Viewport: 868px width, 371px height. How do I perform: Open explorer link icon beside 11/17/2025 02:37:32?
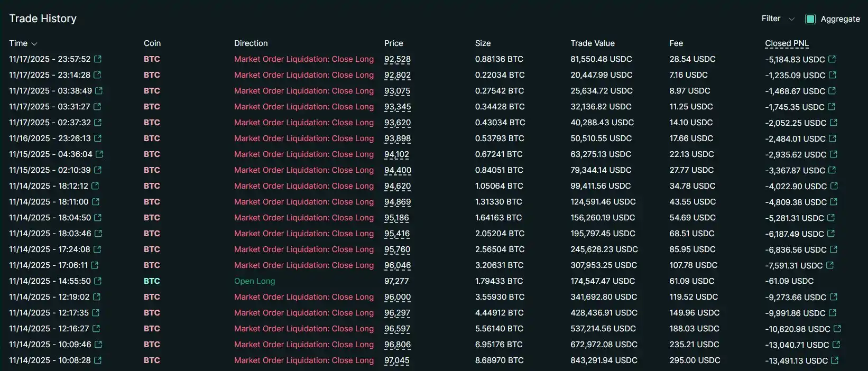coord(98,123)
